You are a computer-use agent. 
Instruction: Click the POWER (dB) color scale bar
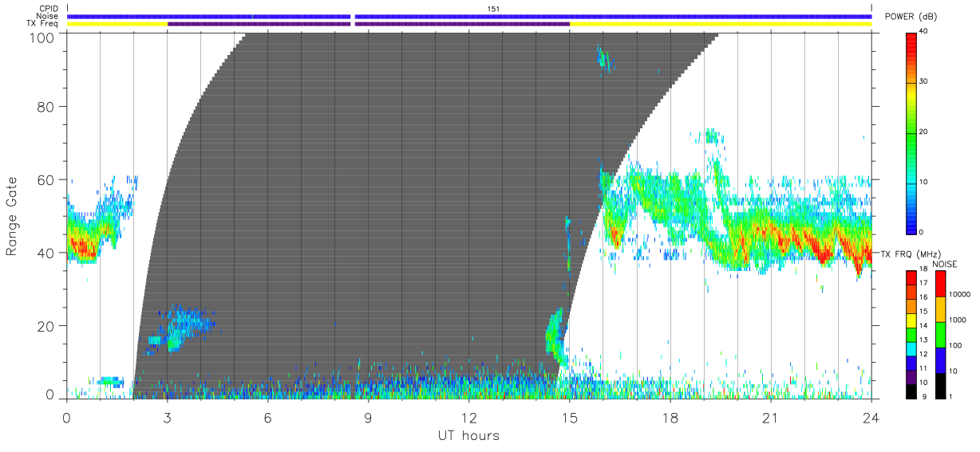(x=911, y=132)
